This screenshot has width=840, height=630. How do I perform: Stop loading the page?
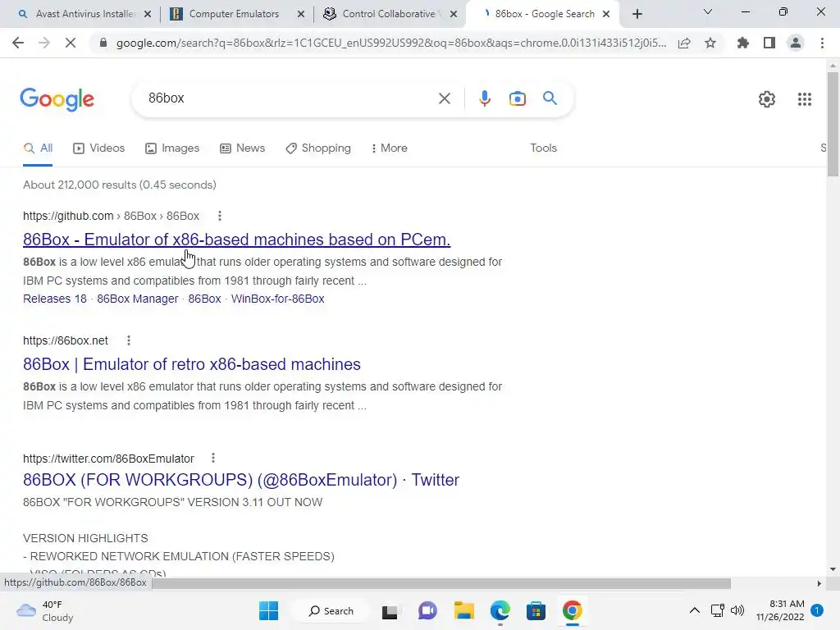click(x=71, y=43)
